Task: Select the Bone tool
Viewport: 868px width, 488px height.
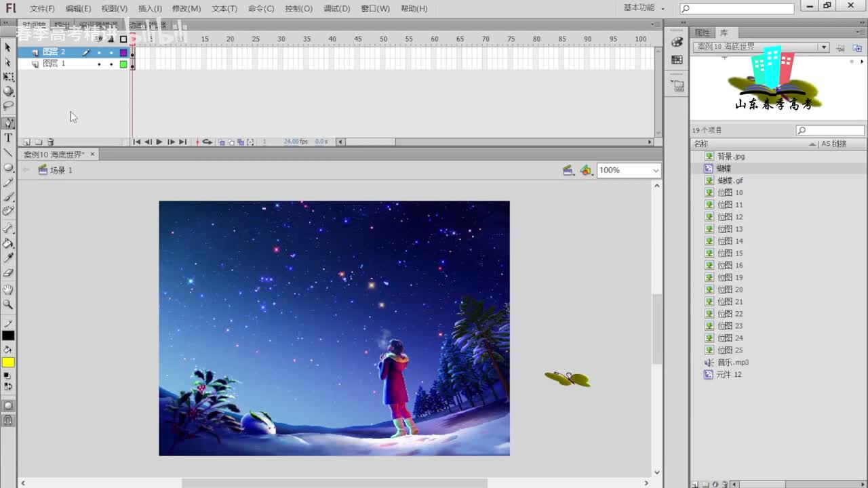Action: 8,228
